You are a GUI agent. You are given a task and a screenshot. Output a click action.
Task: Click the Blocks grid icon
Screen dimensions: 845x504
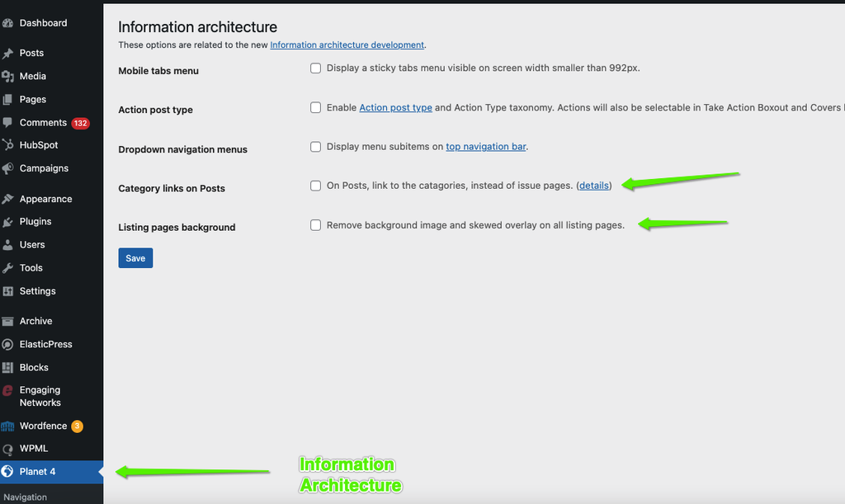tap(7, 368)
